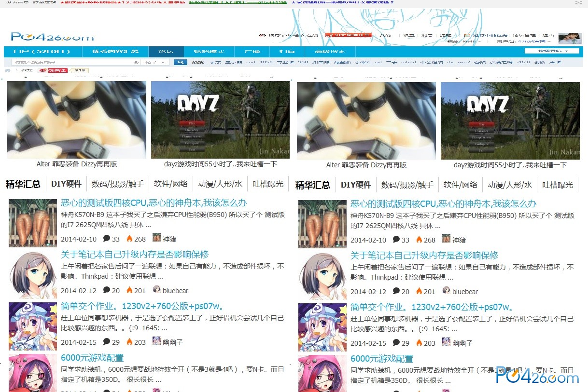Select the 吐槽曝光 tab in the right column
Screen dimensions: 588x392
coord(558,185)
